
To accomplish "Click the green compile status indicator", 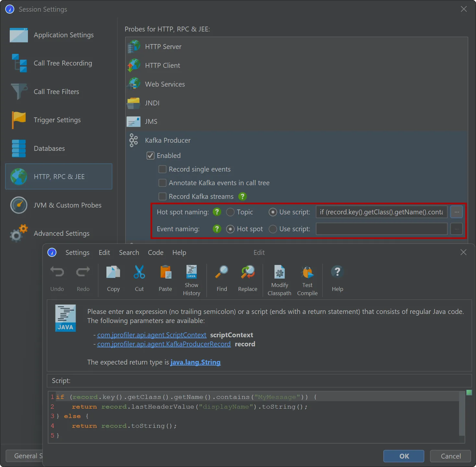I will tap(469, 393).
